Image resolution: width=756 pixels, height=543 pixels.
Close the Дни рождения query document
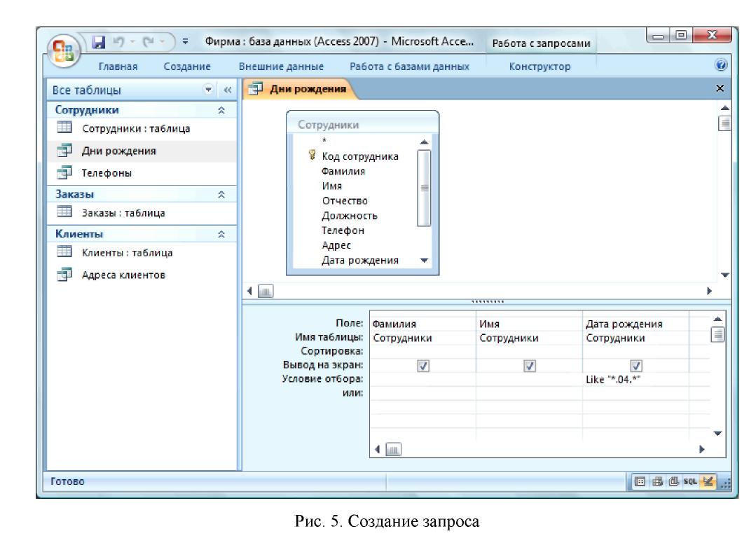[x=720, y=88]
